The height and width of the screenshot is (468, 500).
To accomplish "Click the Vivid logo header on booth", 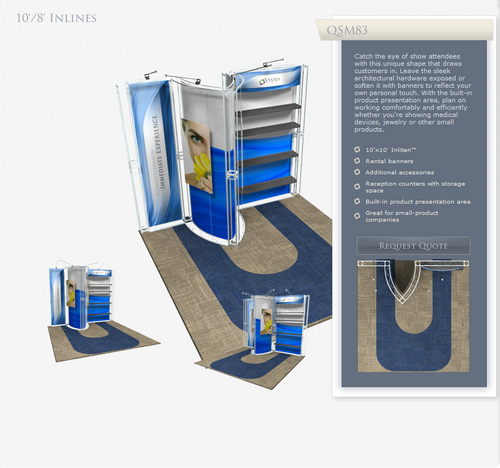I will click(270, 80).
